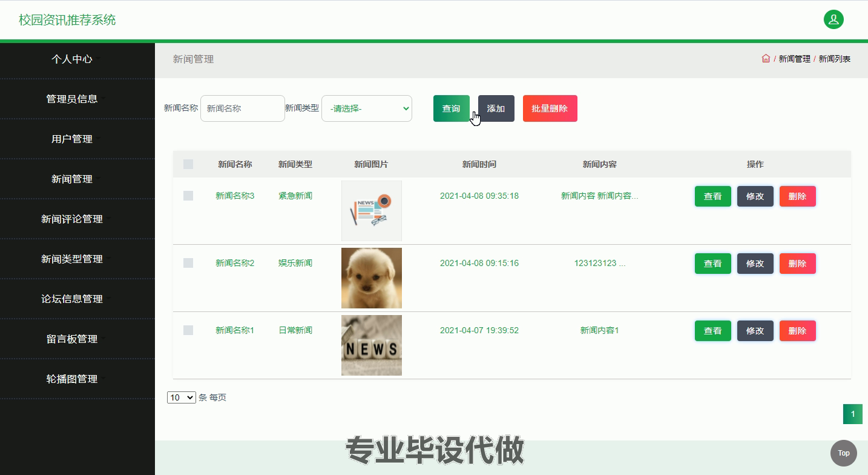Click the 新闻类型 column header
The height and width of the screenshot is (475, 868).
pyautogui.click(x=295, y=164)
